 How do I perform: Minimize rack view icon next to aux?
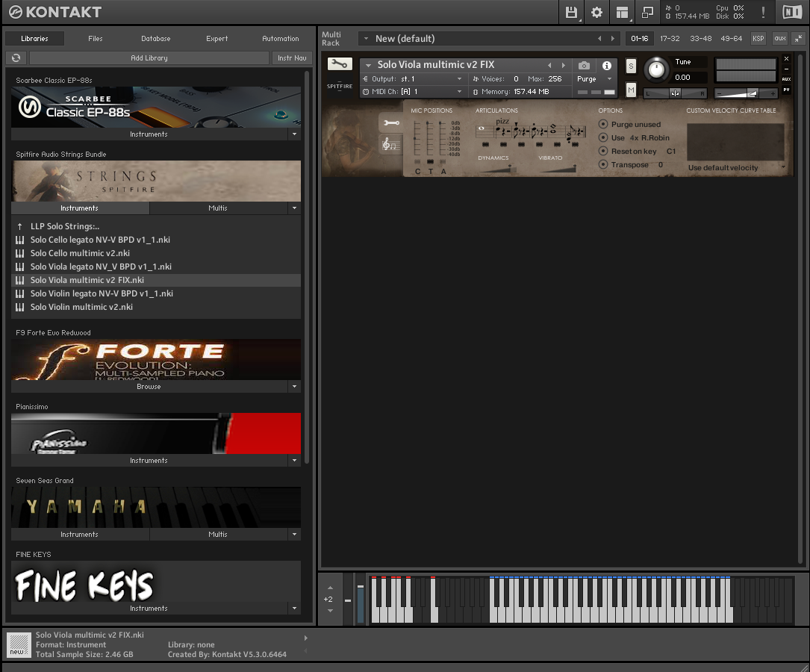[799, 38]
